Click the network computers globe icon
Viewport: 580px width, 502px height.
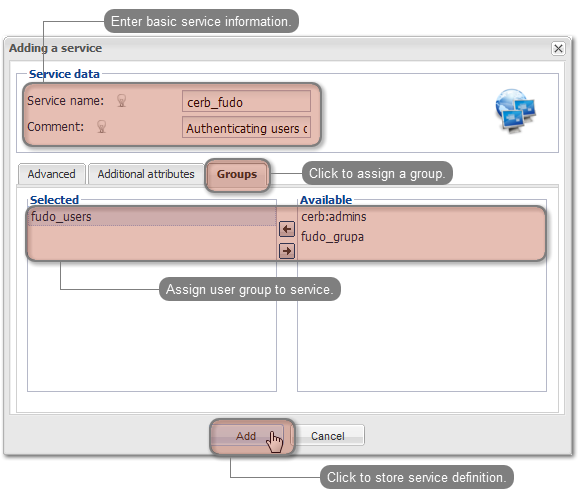tap(516, 110)
